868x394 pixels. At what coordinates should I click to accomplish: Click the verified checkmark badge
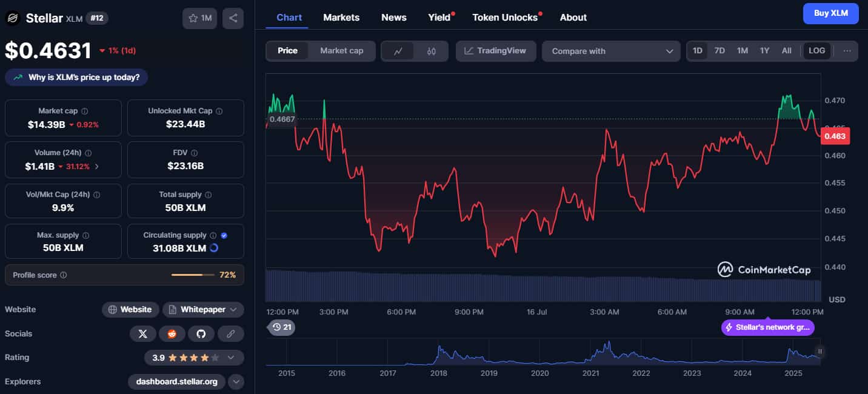point(224,235)
